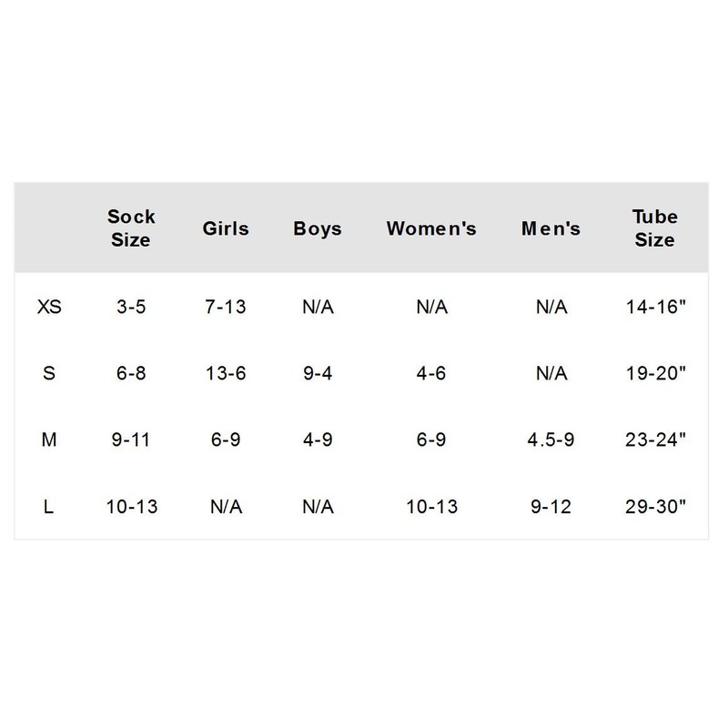Click the Women's 10-13 cell
This screenshot has width=728, height=728.
click(431, 507)
